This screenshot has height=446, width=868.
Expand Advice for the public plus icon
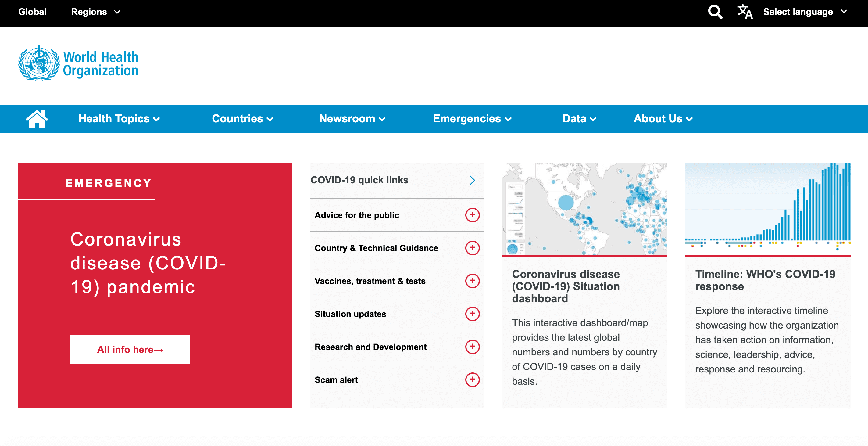click(472, 215)
